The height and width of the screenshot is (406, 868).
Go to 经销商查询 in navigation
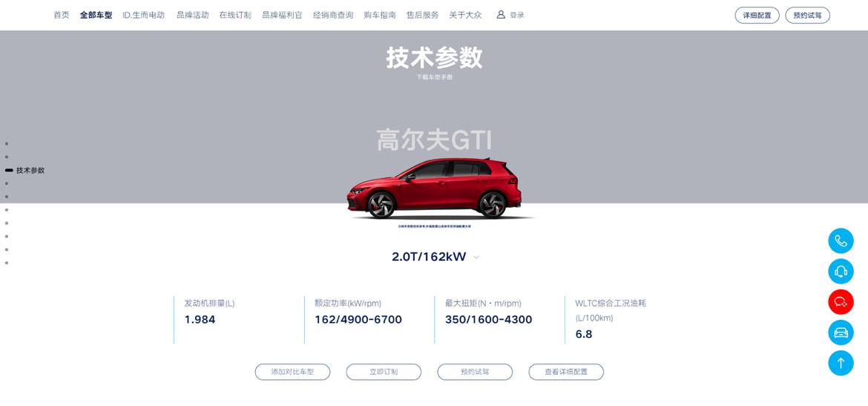coord(332,15)
